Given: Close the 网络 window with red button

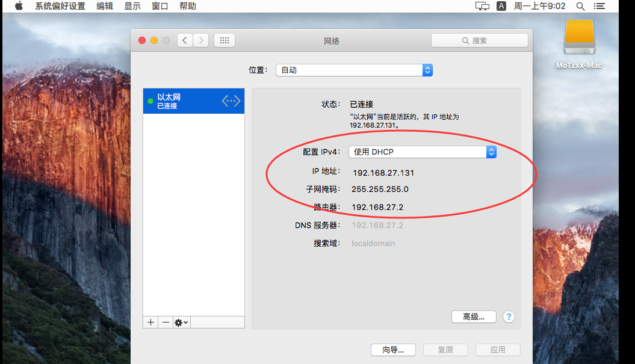Looking at the screenshot, I should (x=142, y=40).
